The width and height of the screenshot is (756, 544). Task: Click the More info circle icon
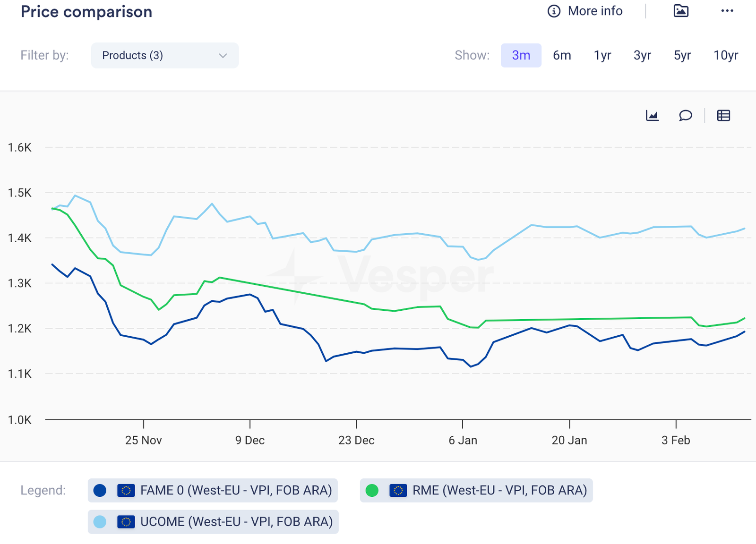click(553, 11)
